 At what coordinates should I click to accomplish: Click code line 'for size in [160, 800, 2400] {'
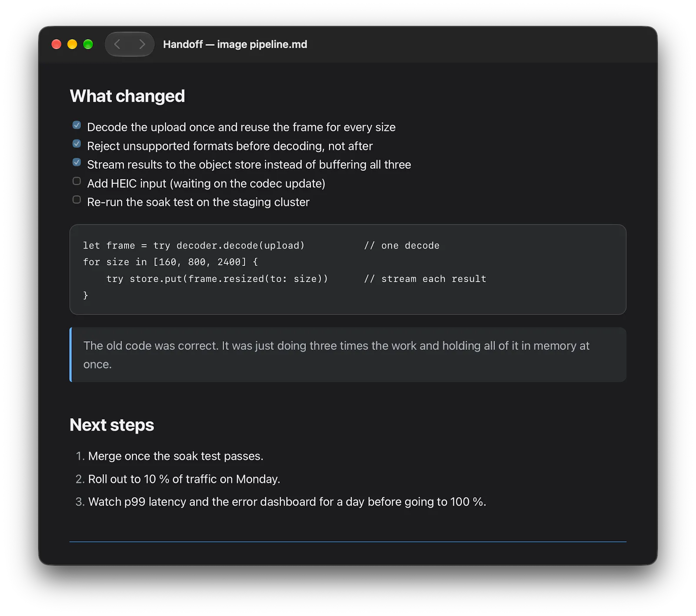click(171, 262)
